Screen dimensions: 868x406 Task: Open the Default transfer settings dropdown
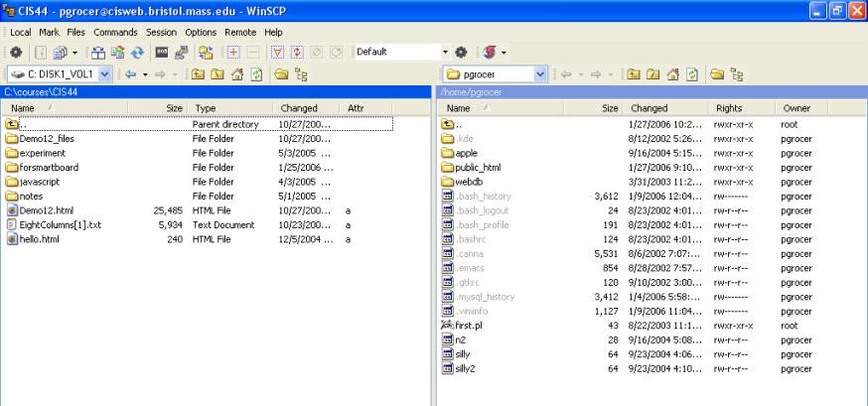click(443, 52)
